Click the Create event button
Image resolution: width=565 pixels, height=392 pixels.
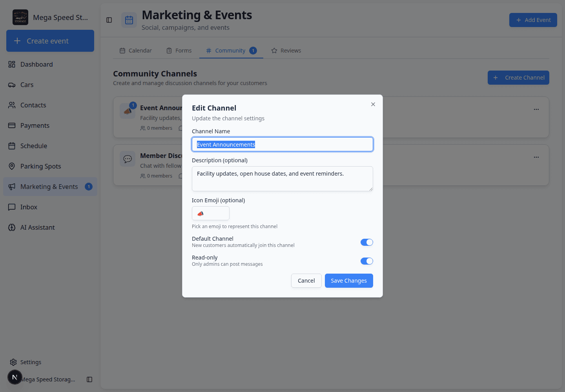50,41
